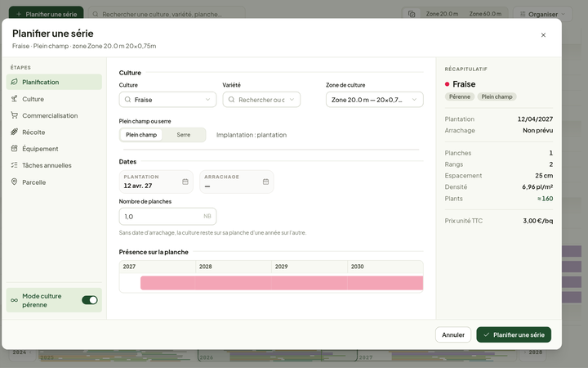Image resolution: width=588 pixels, height=368 pixels.
Task: Click the sprout icon beside Culture step
Action: [14, 99]
